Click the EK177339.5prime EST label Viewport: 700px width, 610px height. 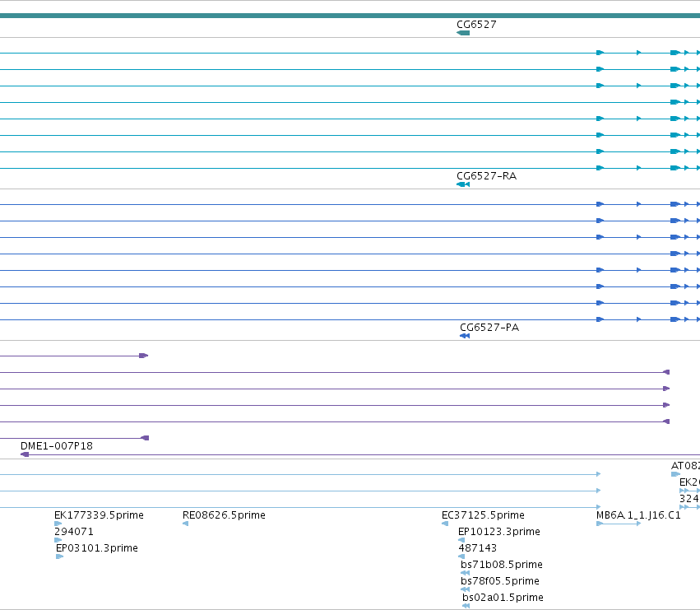[99, 515]
